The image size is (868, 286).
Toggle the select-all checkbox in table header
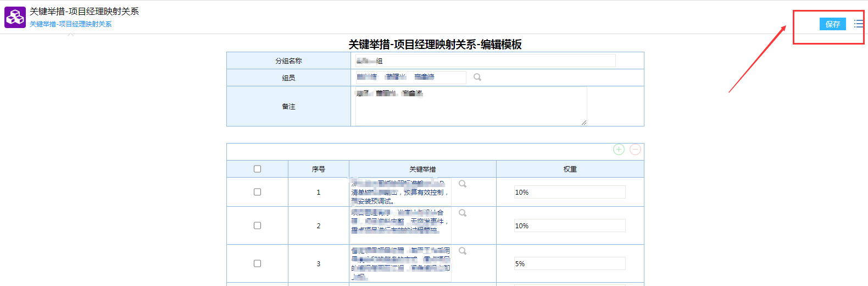tap(257, 169)
